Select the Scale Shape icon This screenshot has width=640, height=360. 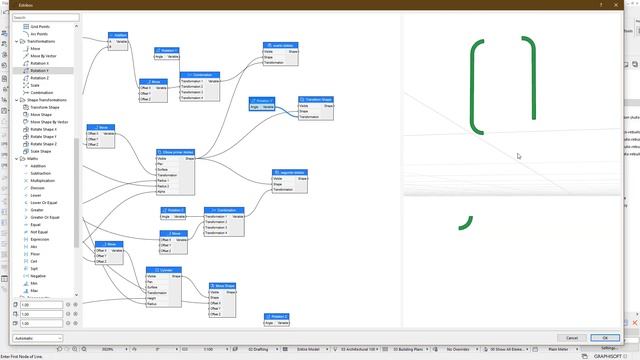[x=26, y=151]
